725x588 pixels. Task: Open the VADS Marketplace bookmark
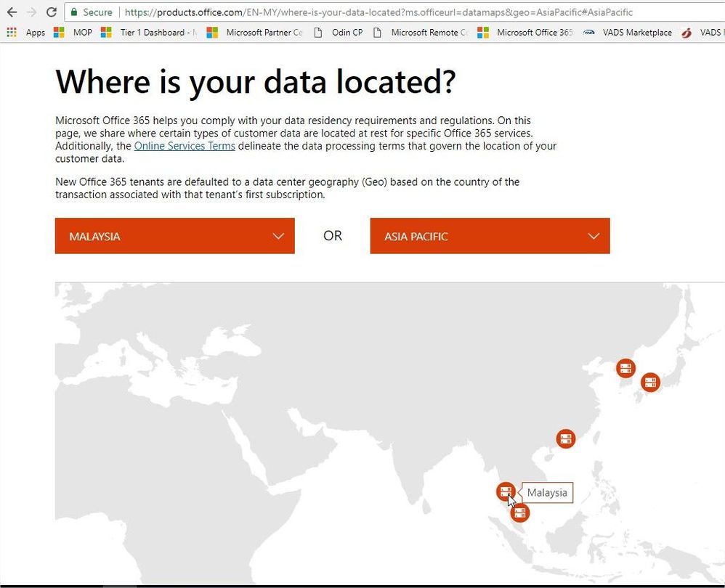[628, 33]
